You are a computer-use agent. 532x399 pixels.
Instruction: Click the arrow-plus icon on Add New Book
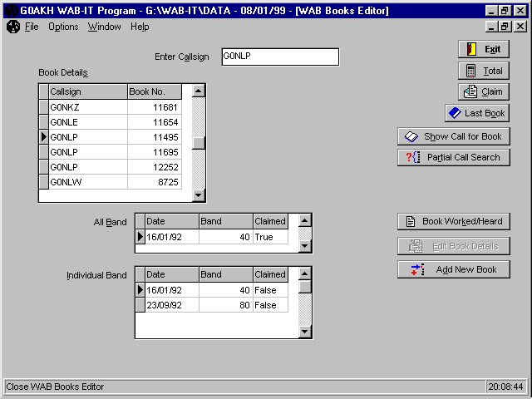point(417,269)
